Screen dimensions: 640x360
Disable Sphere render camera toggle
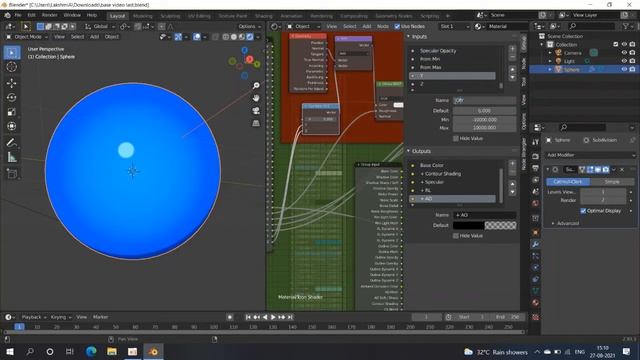coord(632,69)
